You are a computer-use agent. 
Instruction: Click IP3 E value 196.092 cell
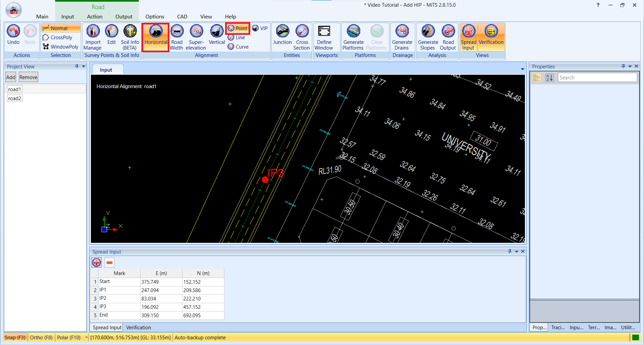tap(161, 307)
